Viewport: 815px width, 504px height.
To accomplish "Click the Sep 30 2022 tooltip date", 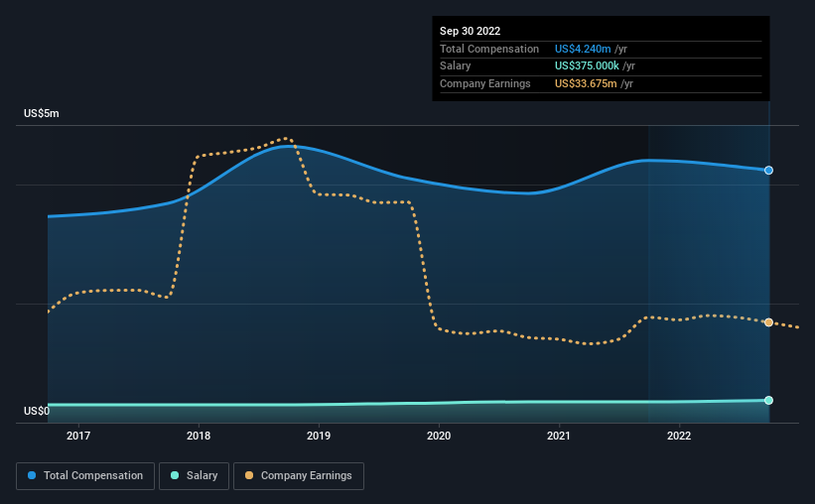I will (470, 31).
